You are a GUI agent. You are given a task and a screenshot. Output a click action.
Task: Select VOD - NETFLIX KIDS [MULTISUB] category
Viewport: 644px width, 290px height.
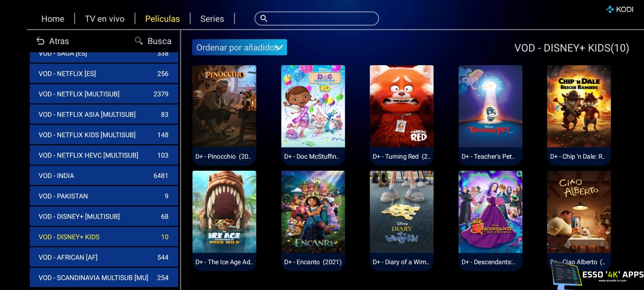104,135
